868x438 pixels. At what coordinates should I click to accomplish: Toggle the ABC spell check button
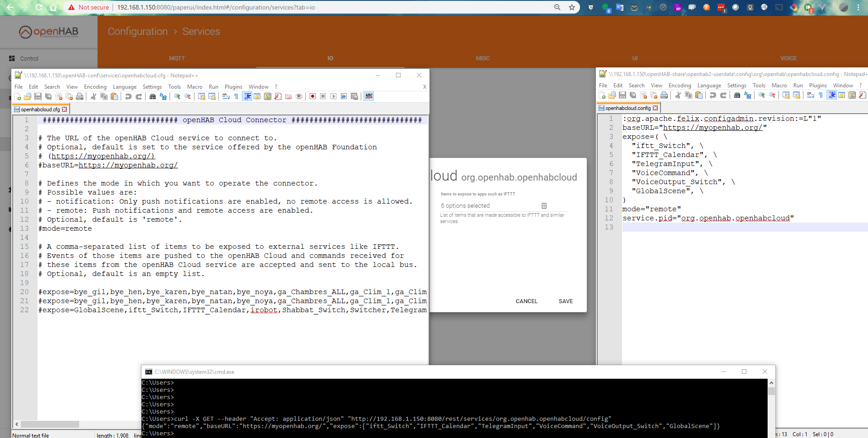coord(369,96)
